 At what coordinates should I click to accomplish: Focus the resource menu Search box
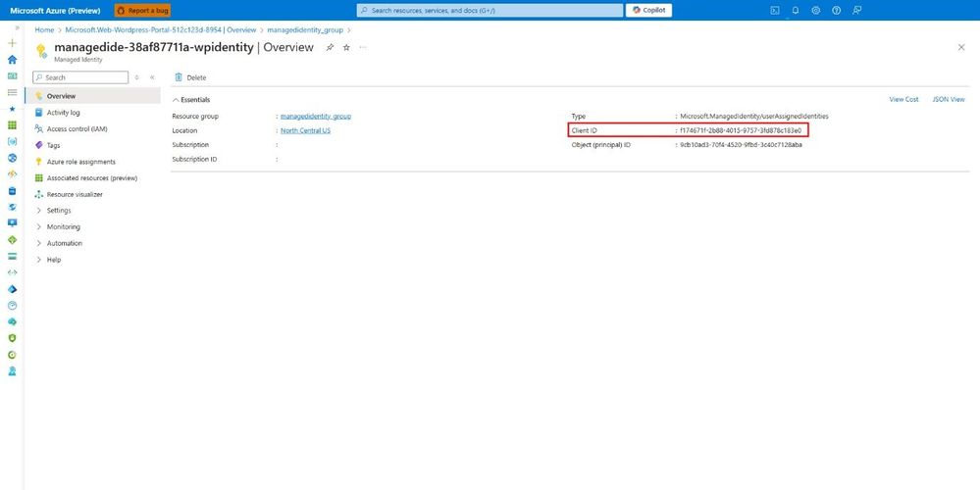pyautogui.click(x=80, y=77)
